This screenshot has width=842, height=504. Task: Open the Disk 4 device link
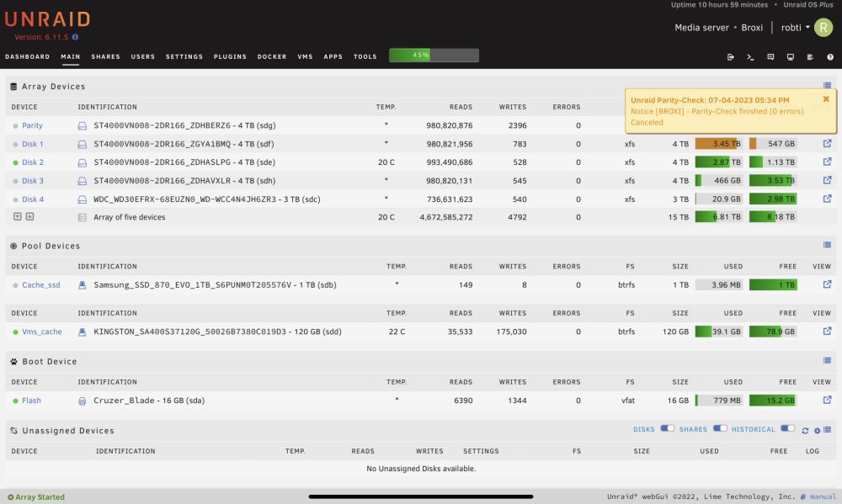pyautogui.click(x=33, y=199)
